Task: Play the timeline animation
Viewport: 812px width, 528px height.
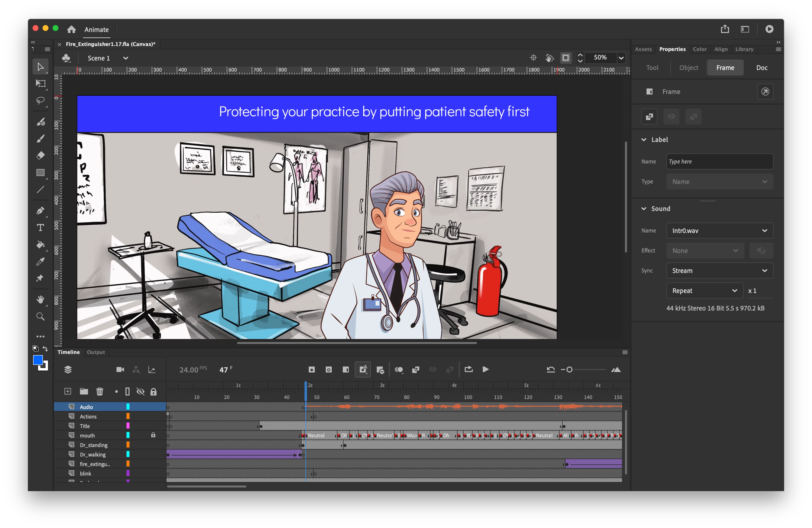Action: (485, 369)
